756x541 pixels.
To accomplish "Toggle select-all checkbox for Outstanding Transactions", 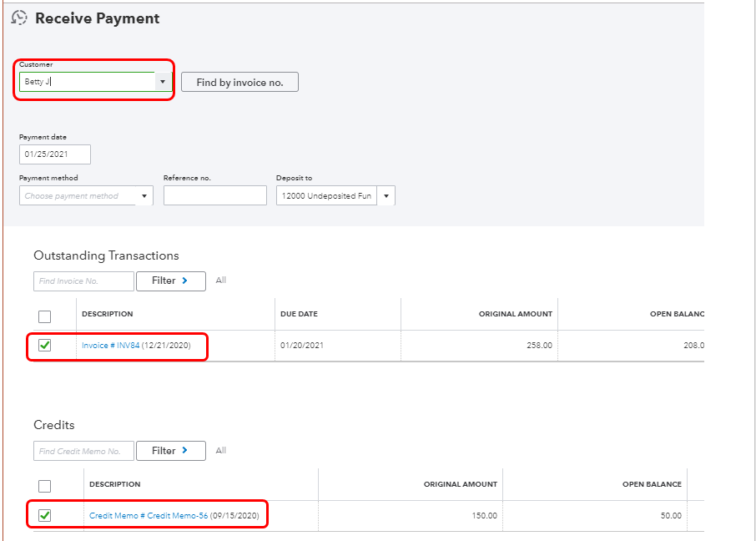I will click(x=45, y=316).
